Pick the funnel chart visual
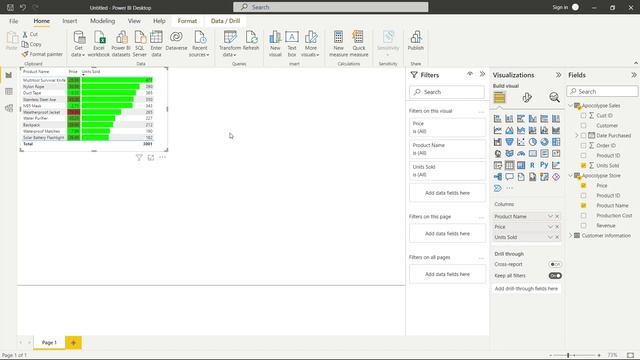 pos(509,142)
